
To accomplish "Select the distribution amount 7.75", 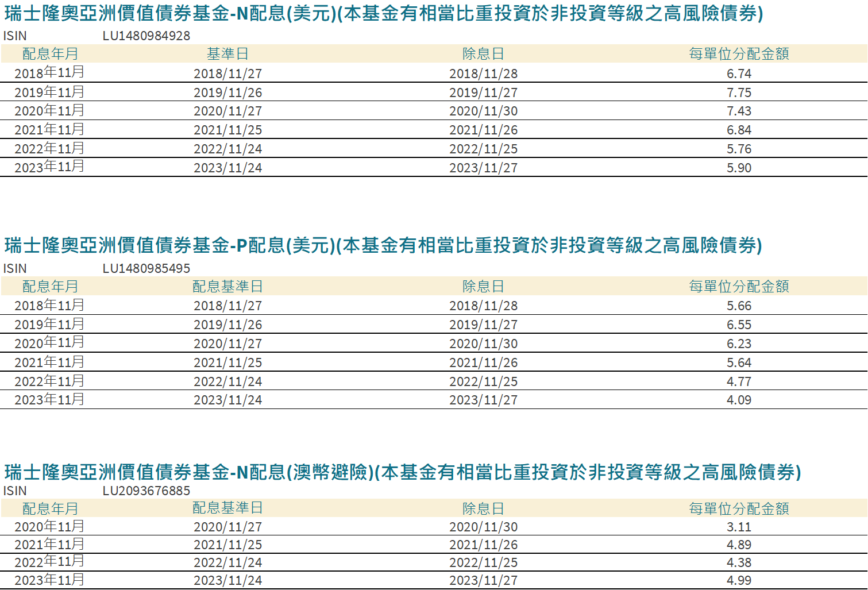I will (739, 92).
